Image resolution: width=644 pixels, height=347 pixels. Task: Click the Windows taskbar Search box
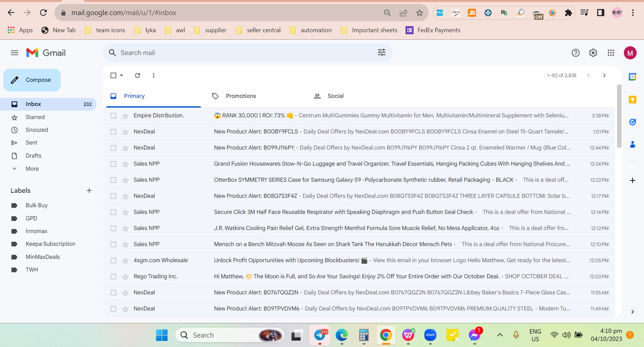click(x=230, y=335)
